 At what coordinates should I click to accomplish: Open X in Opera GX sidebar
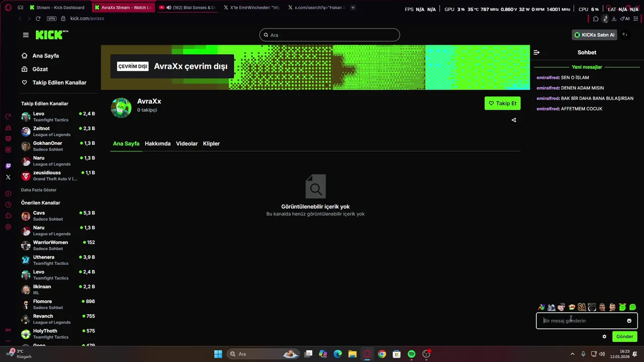(x=8, y=177)
